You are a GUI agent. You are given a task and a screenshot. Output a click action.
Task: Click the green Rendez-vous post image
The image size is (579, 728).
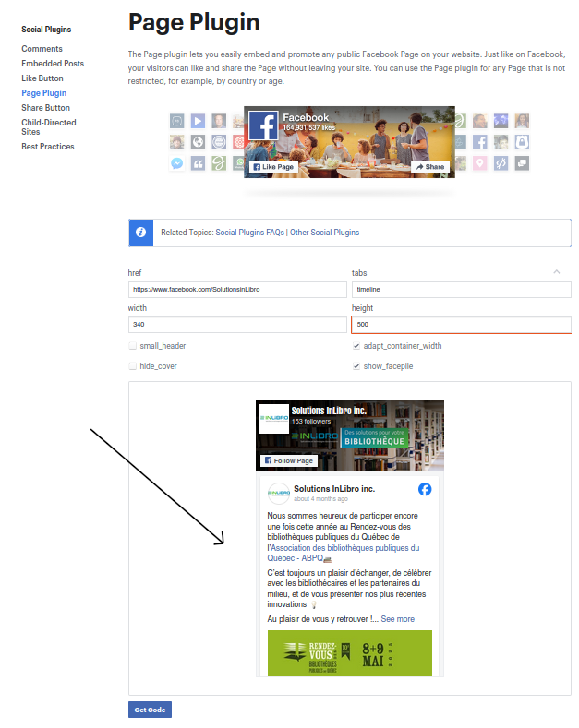coord(350,653)
